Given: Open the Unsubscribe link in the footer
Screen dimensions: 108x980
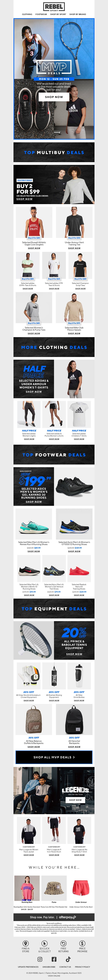Looking at the screenshot, I should coord(49,967).
